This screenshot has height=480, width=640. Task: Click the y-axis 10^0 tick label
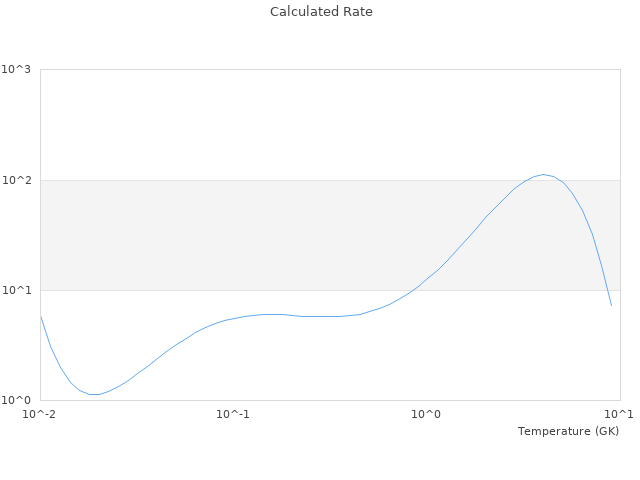(x=16, y=400)
